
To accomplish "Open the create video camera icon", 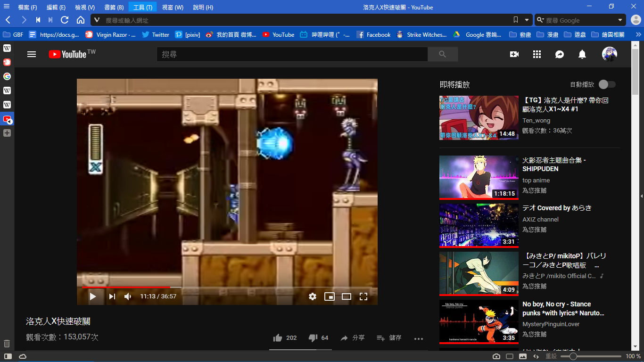I will pos(514,54).
